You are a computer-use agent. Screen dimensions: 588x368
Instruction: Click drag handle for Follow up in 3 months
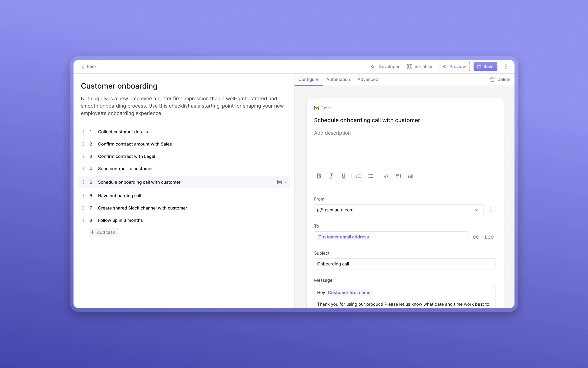point(83,220)
